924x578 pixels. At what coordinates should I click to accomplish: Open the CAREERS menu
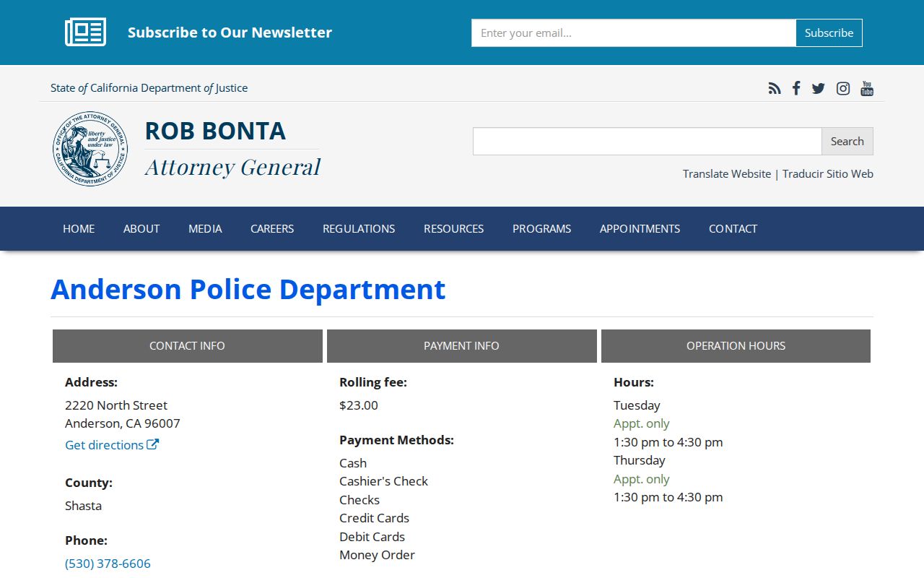coord(272,228)
